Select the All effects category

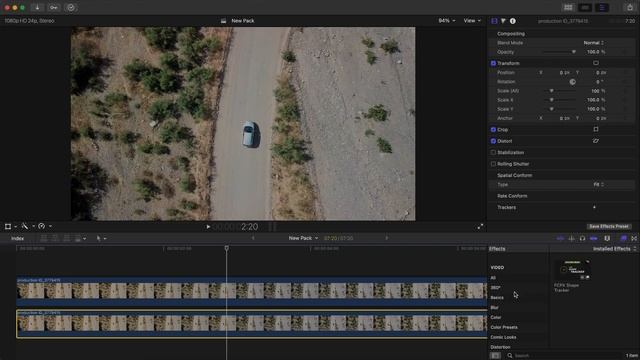click(493, 278)
